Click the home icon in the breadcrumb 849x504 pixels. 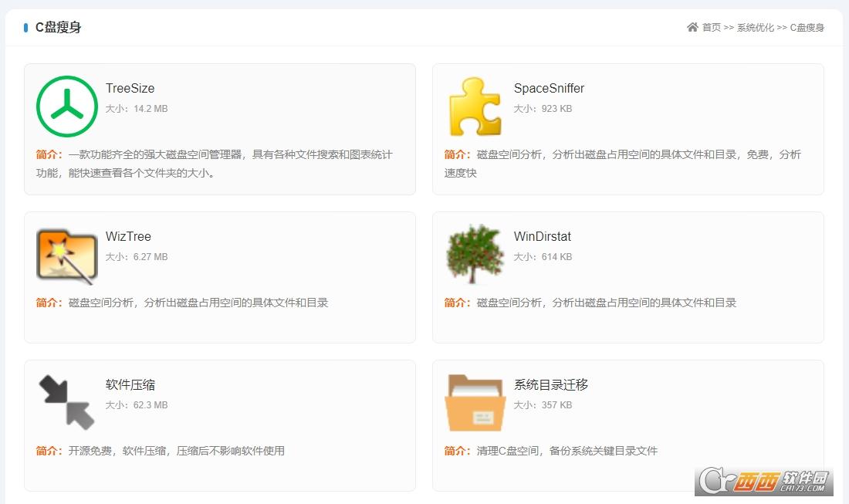(692, 27)
